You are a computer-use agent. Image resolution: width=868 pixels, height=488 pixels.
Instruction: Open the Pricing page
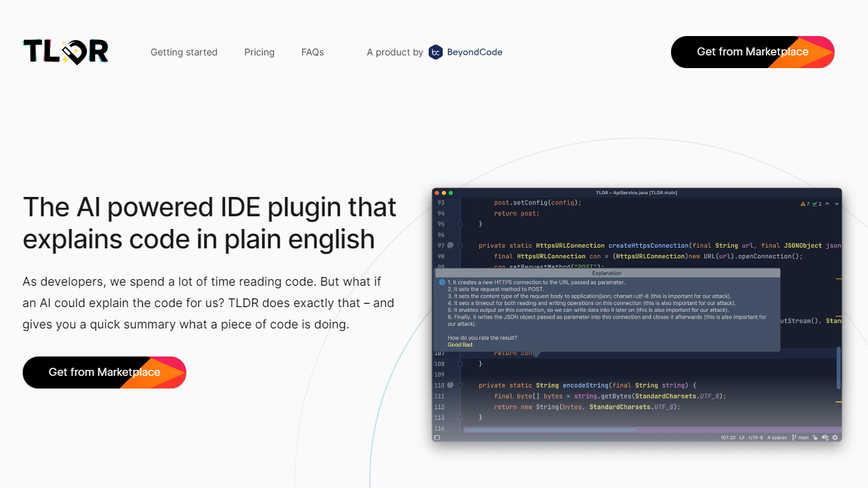(259, 52)
